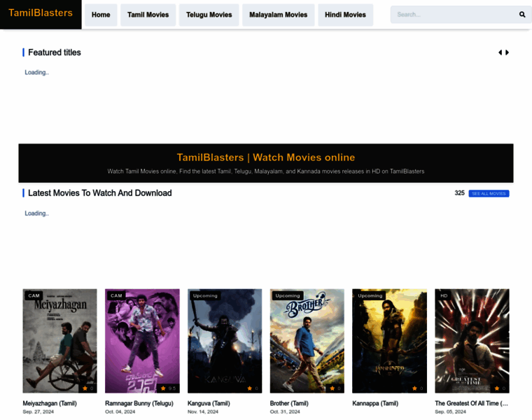This screenshot has height=420, width=532.
Task: Click the Oct. 04, 2024 date text
Action: pos(120,412)
